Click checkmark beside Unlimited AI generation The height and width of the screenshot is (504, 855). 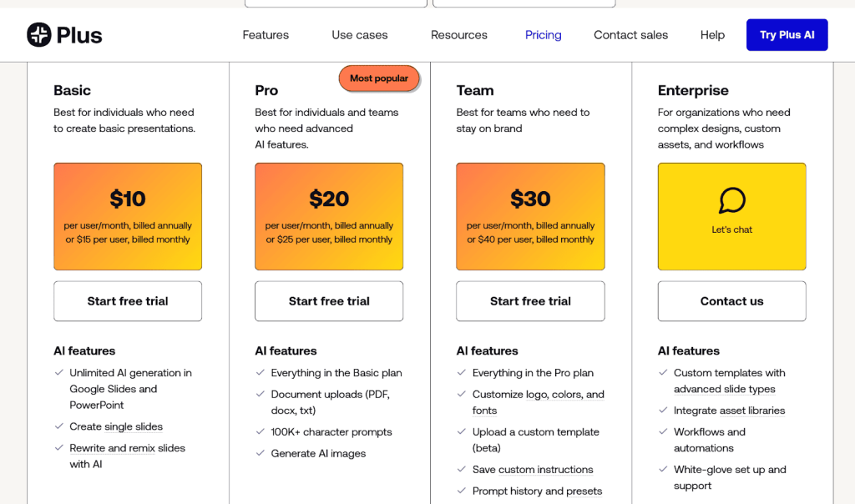59,373
